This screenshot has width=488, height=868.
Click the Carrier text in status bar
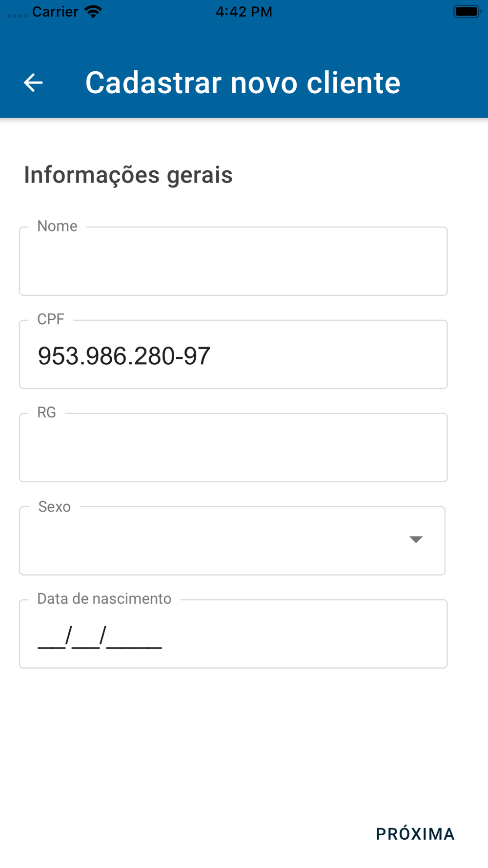(55, 12)
